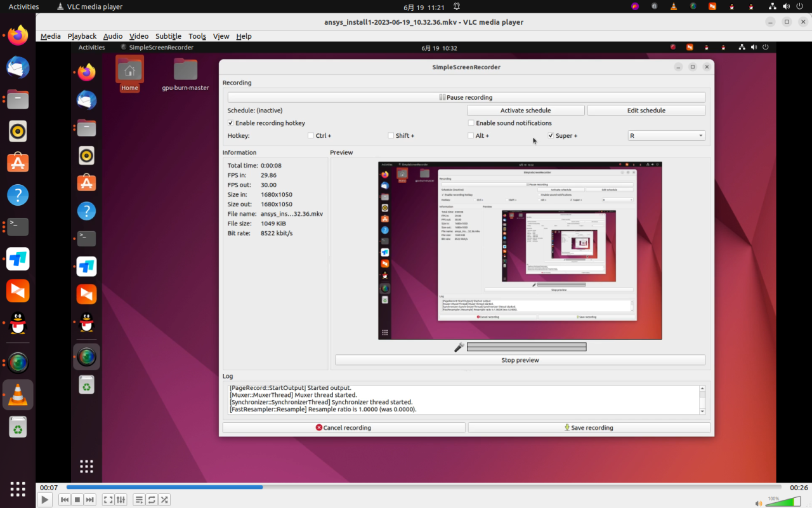This screenshot has width=812, height=508.
Task: Launch Thunderbird Mail from the outer Ubuntu dock
Action: 18,67
